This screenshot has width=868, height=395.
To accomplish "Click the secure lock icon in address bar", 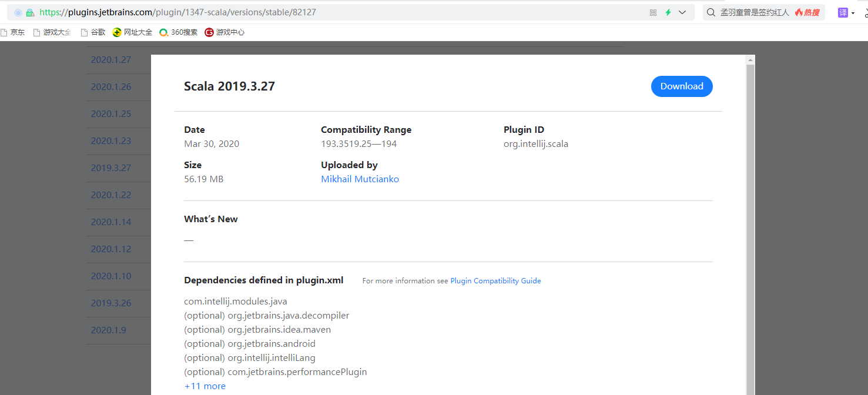I will point(30,12).
